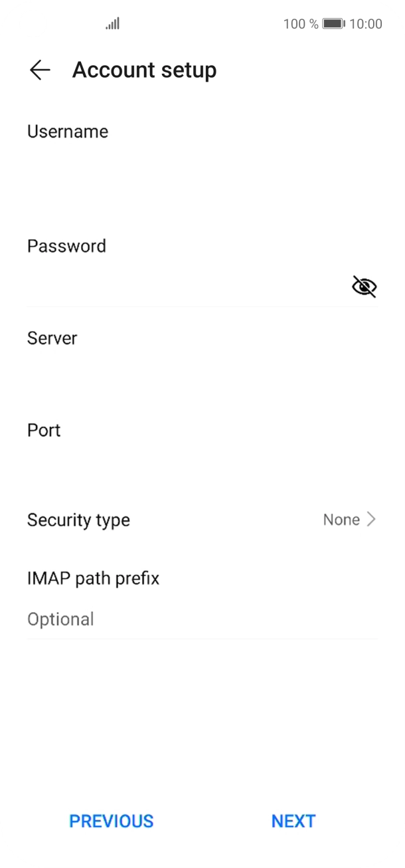Click inside the Password input field
The height and width of the screenshot is (868, 405).
[x=166, y=286]
